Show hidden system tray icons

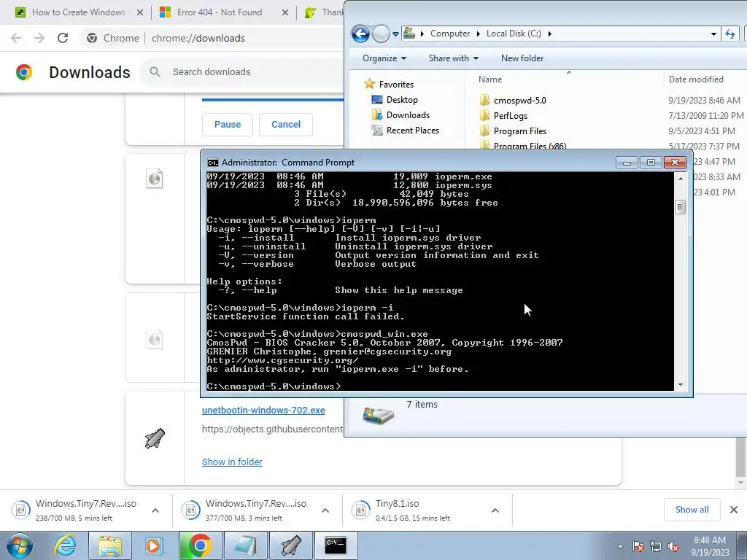click(620, 546)
